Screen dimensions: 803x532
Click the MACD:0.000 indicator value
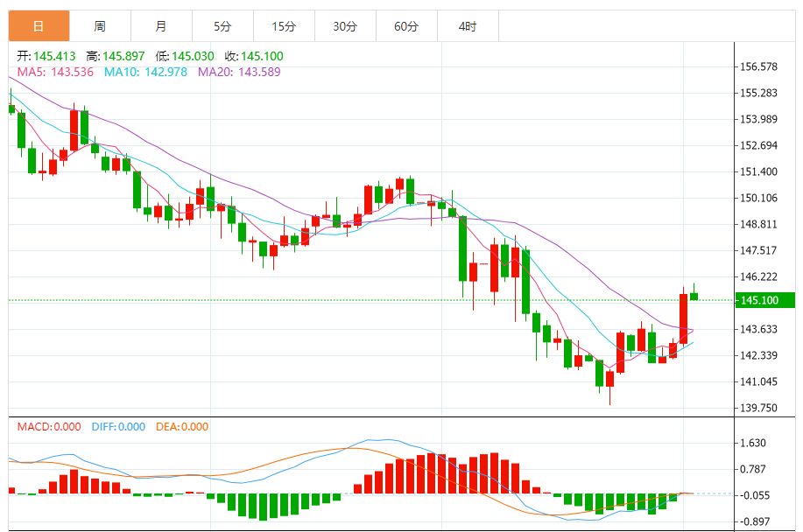[49, 427]
